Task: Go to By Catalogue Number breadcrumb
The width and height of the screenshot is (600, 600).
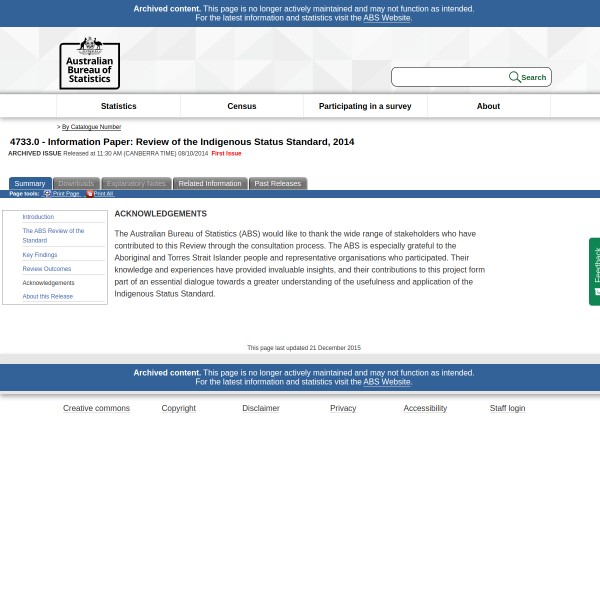Action: 91,127
